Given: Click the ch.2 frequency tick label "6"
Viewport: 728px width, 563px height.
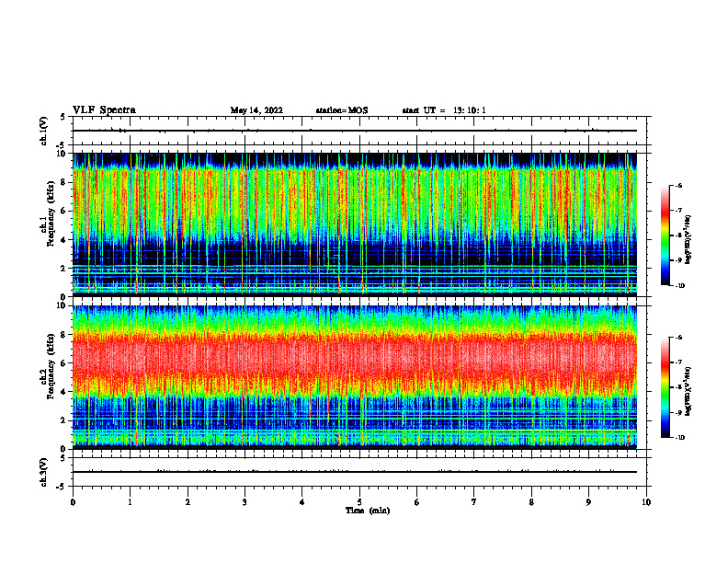Looking at the screenshot, I should pos(63,363).
